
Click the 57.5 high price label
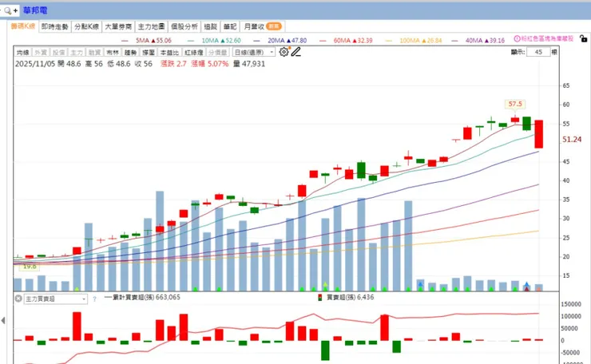(x=515, y=104)
